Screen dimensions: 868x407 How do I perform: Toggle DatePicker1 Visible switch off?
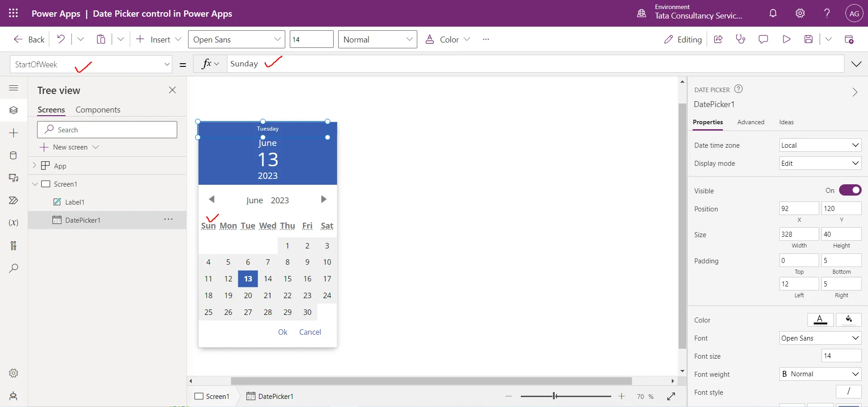coord(850,190)
